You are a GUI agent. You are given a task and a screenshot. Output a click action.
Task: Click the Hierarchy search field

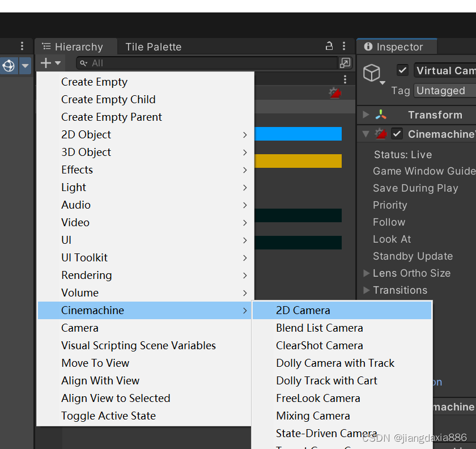207,63
